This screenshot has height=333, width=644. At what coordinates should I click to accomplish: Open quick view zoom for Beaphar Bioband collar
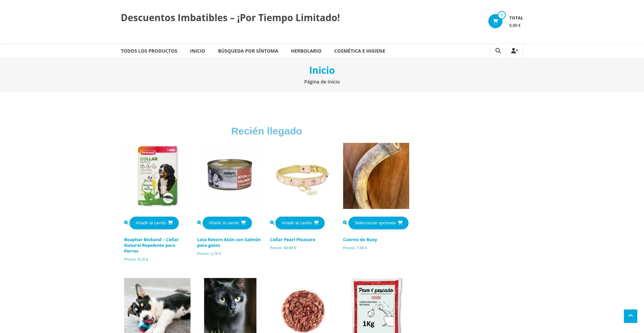click(x=126, y=223)
